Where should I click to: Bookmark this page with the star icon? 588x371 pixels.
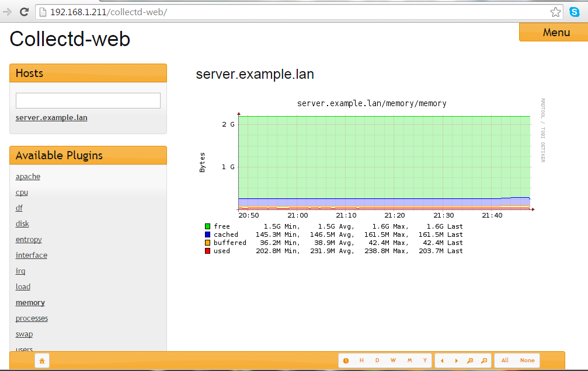(x=556, y=12)
